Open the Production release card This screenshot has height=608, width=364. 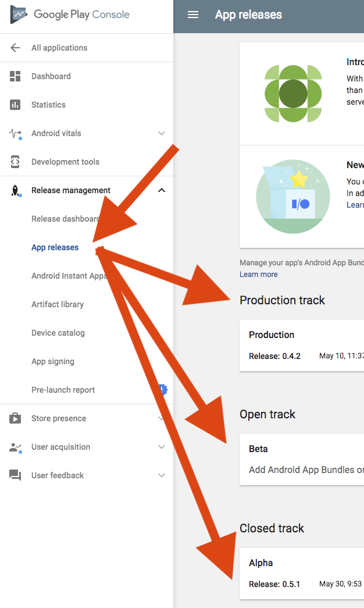(x=302, y=346)
